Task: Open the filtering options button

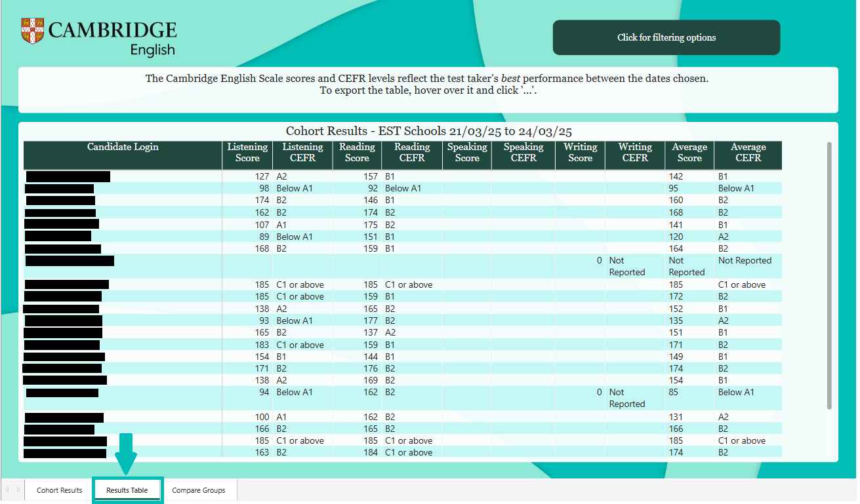Action: tap(666, 37)
